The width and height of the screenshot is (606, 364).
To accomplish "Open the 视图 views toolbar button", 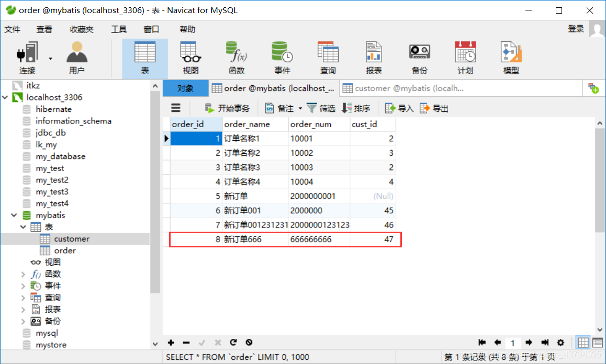I will (x=190, y=58).
